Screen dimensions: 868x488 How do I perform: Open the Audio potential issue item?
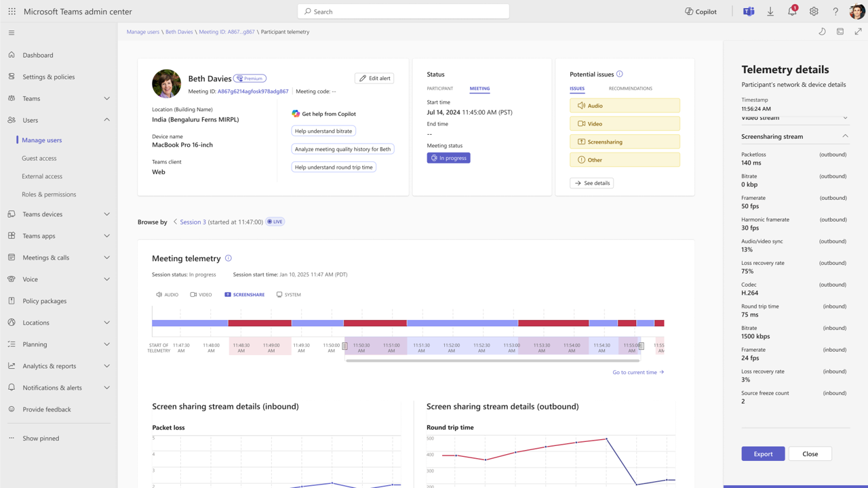625,106
